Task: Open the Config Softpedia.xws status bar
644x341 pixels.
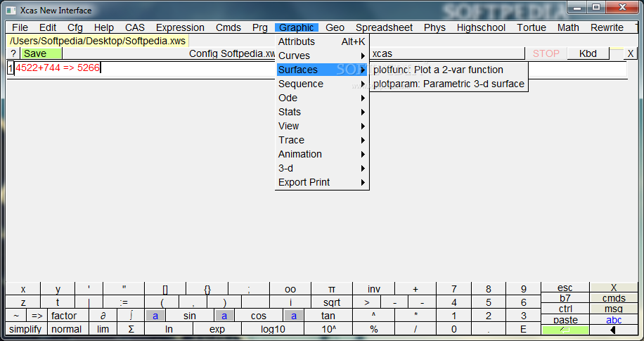Action: point(294,53)
